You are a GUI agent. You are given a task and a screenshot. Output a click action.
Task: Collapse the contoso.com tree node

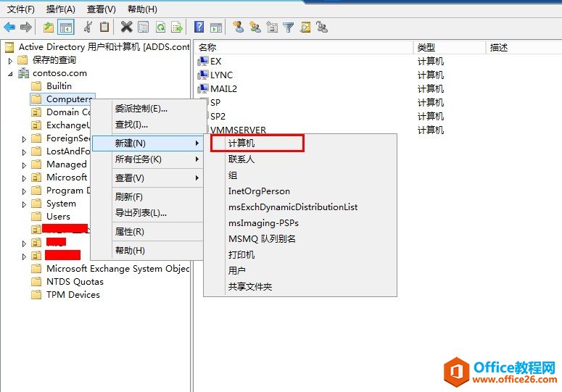(10, 74)
